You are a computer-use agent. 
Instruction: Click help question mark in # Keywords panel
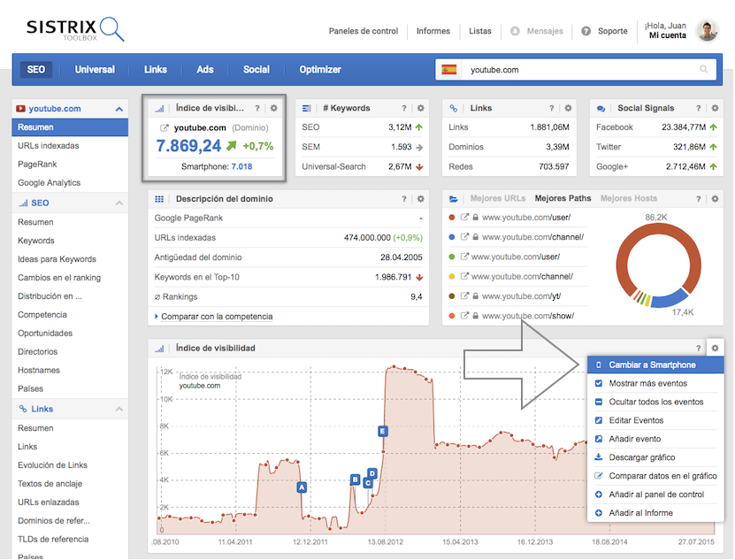point(404,108)
